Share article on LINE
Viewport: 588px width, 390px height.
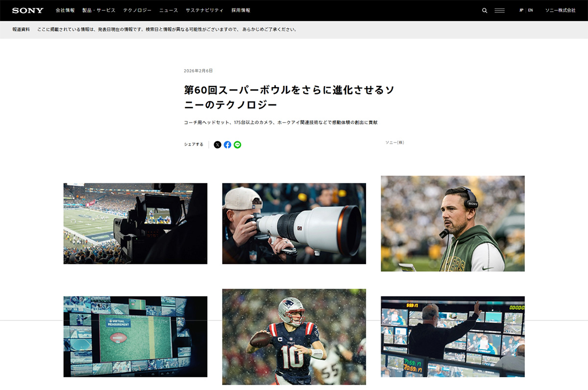point(237,145)
